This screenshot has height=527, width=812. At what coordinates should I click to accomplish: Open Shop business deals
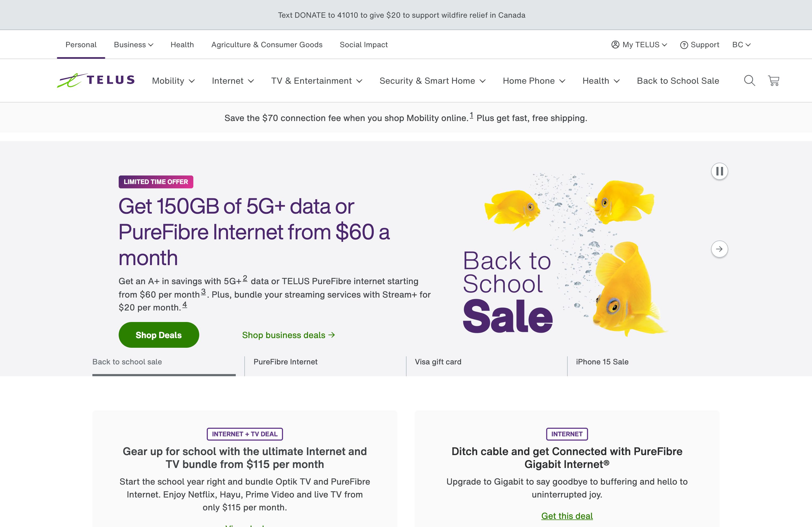[x=288, y=335]
